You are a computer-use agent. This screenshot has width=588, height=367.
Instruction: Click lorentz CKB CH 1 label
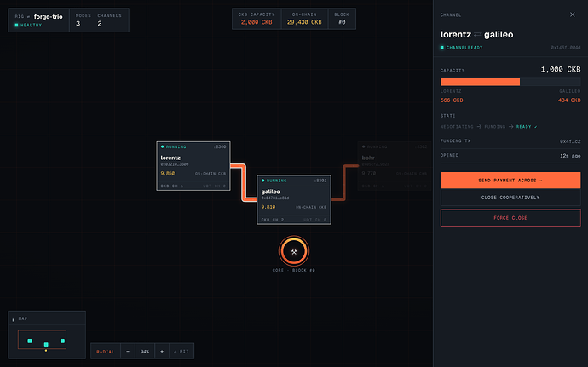pos(172,186)
